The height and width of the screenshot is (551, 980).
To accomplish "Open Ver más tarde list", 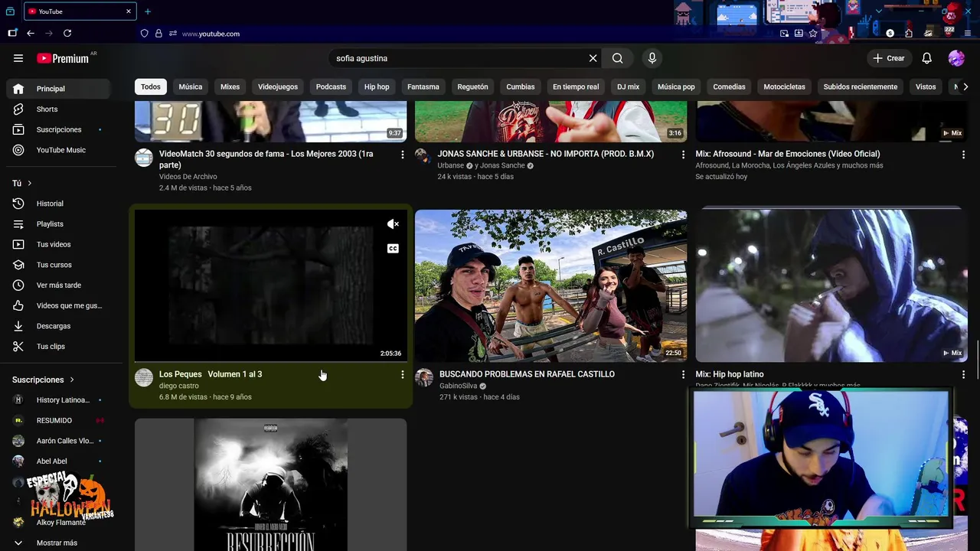I will [58, 285].
